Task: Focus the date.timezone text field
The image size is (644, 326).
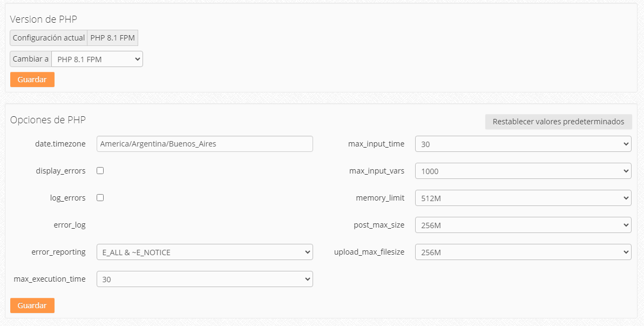Action: (205, 144)
